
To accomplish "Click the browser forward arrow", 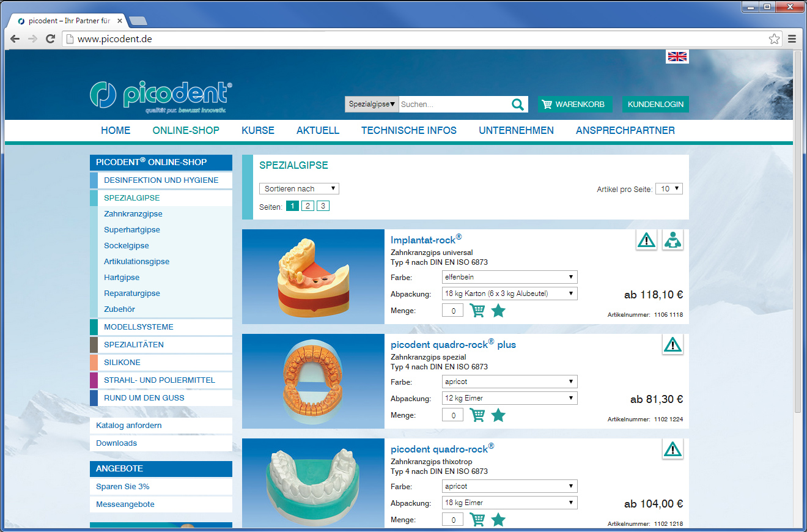I will [x=33, y=39].
